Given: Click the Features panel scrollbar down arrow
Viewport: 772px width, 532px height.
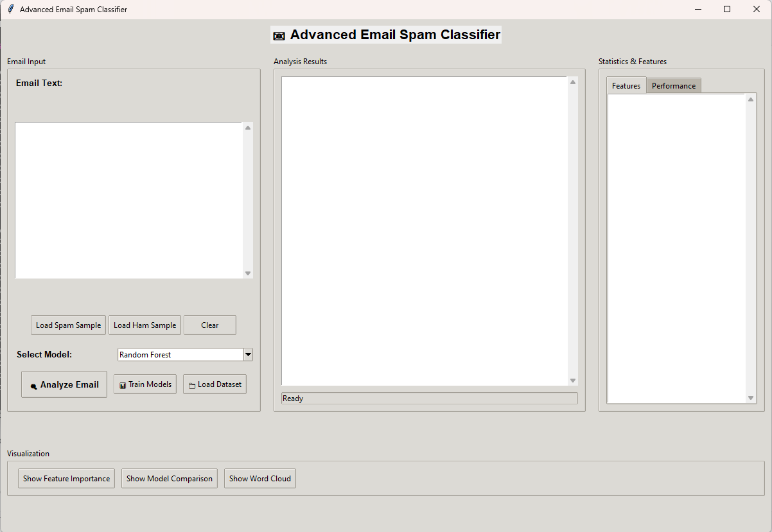Looking at the screenshot, I should (751, 398).
